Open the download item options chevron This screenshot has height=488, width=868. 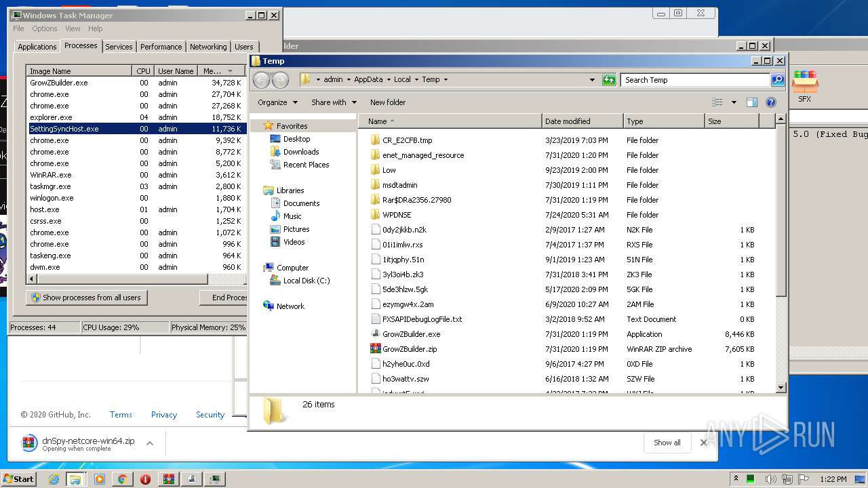click(x=150, y=443)
